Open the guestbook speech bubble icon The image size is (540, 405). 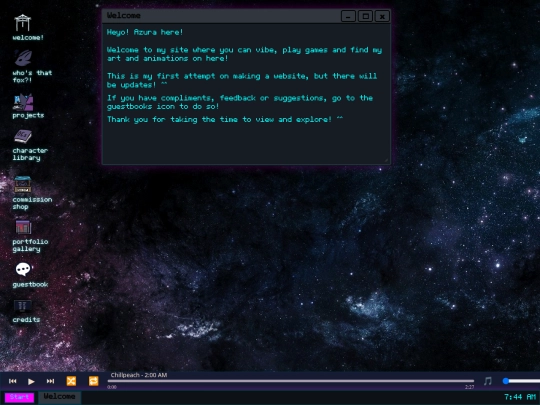[x=23, y=269]
